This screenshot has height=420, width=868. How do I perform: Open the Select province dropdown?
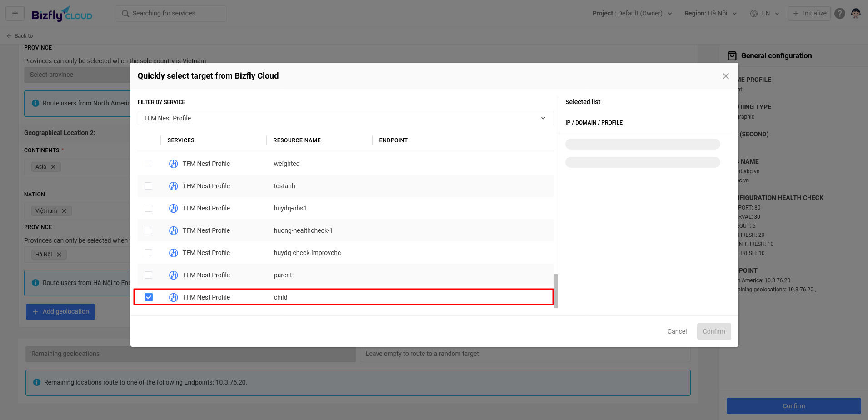[x=77, y=75]
